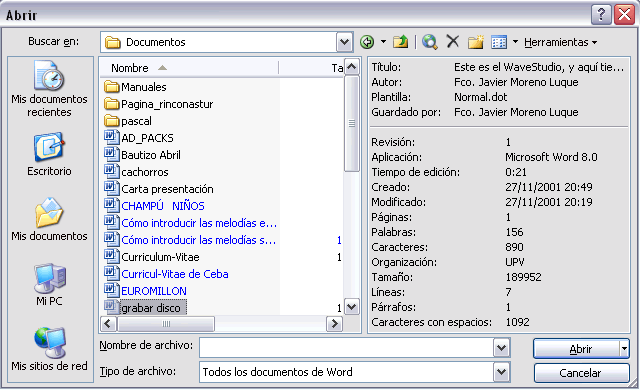Sort files by the Nombre column header
Image resolution: width=640 pixels, height=390 pixels.
189,68
